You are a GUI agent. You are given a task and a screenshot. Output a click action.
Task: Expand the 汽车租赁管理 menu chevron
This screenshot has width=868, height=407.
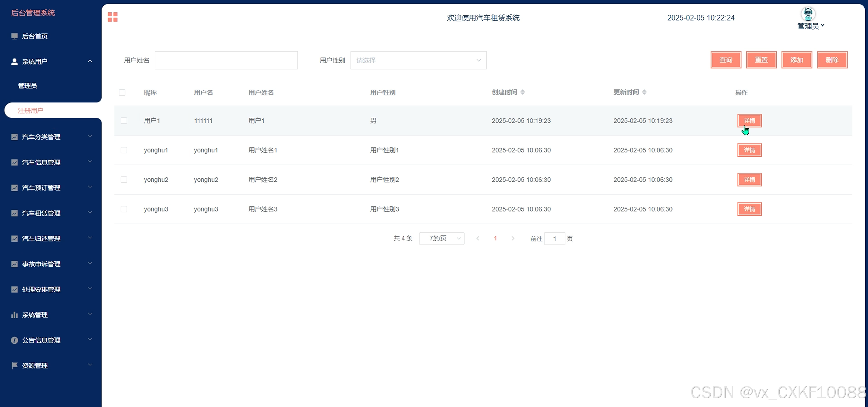[90, 212]
